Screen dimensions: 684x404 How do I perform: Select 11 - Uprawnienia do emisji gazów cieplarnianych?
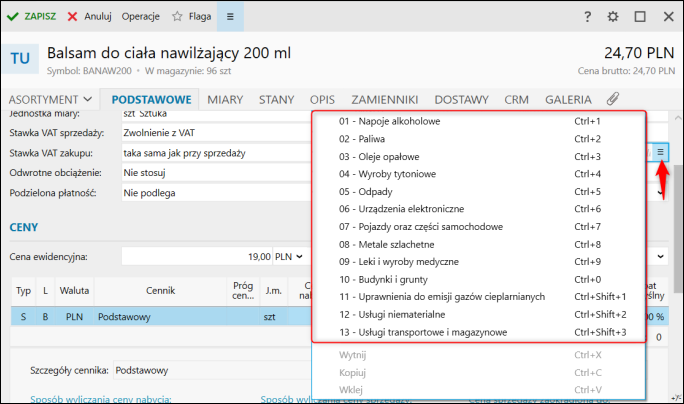point(479,297)
